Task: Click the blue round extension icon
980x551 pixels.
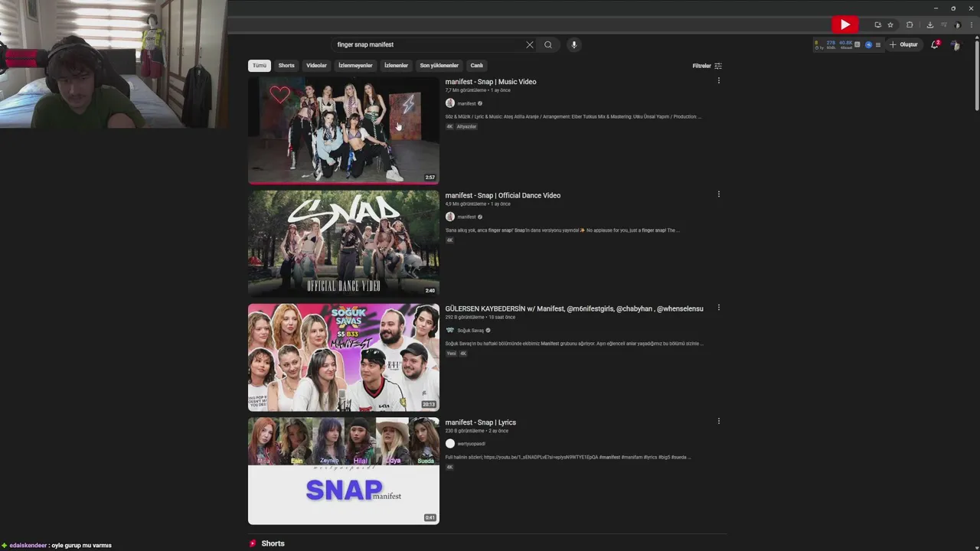Action: [868, 44]
